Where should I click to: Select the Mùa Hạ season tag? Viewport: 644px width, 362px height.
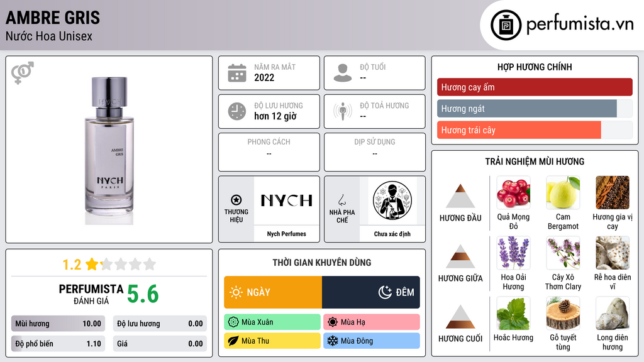point(372,322)
